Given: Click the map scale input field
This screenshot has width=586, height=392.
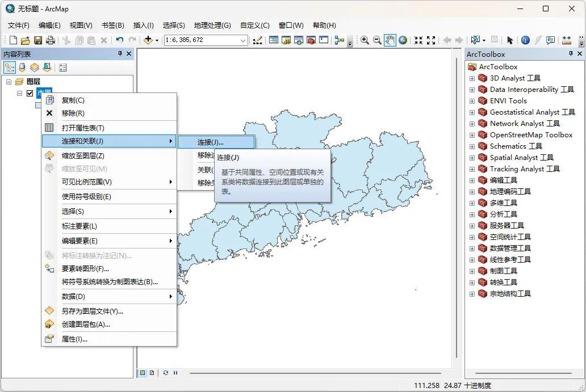Looking at the screenshot, I should [202, 40].
